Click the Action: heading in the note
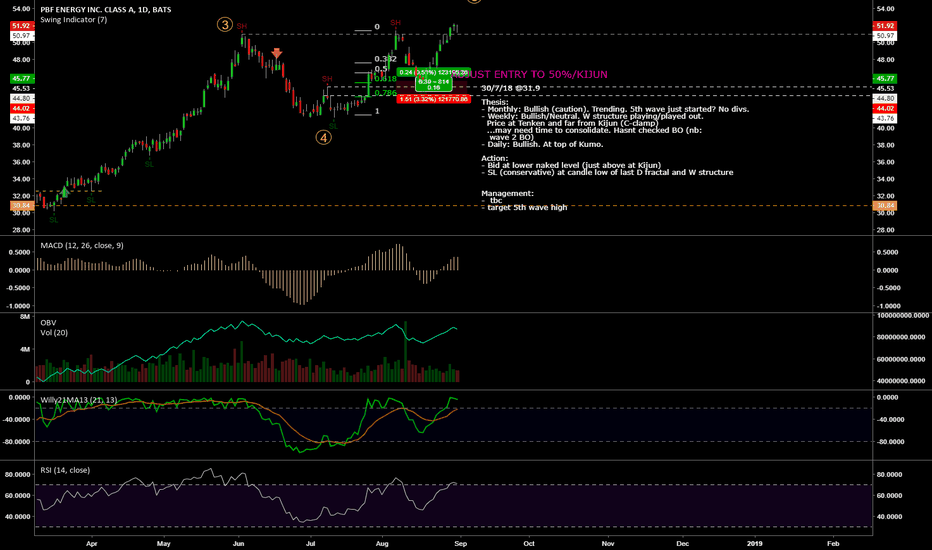Image resolution: width=932 pixels, height=550 pixels. 495,158
